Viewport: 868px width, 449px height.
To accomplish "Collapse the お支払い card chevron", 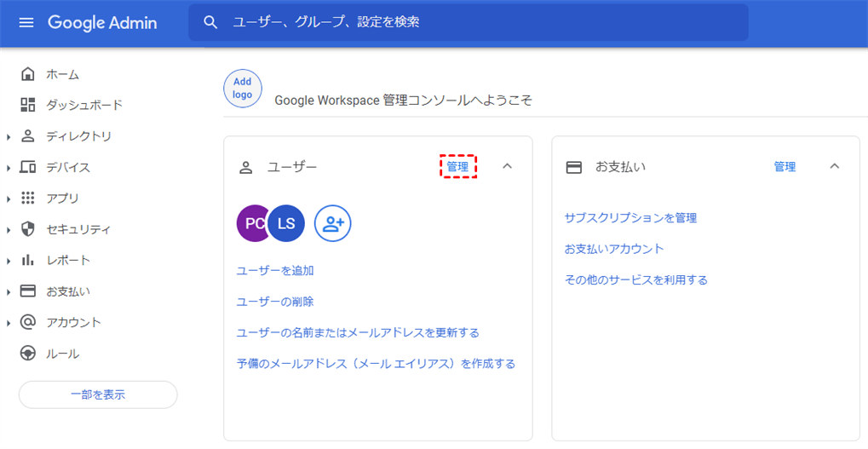I will coord(835,166).
